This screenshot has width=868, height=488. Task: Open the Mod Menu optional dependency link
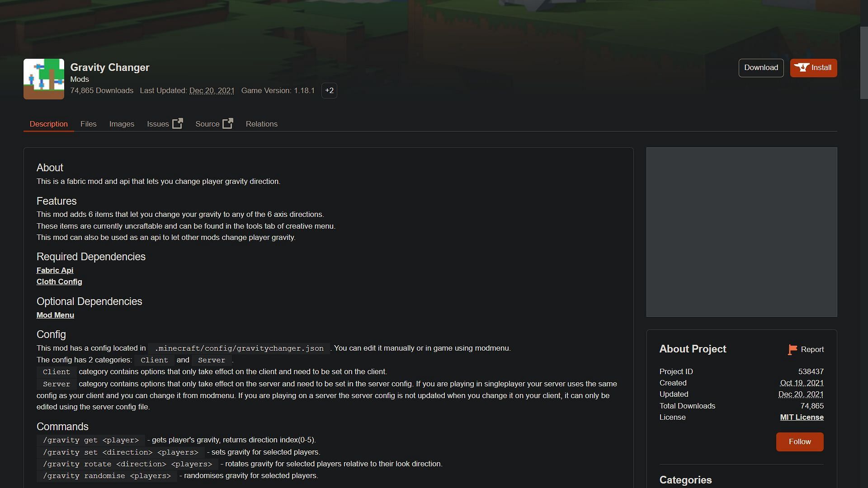[x=55, y=314]
